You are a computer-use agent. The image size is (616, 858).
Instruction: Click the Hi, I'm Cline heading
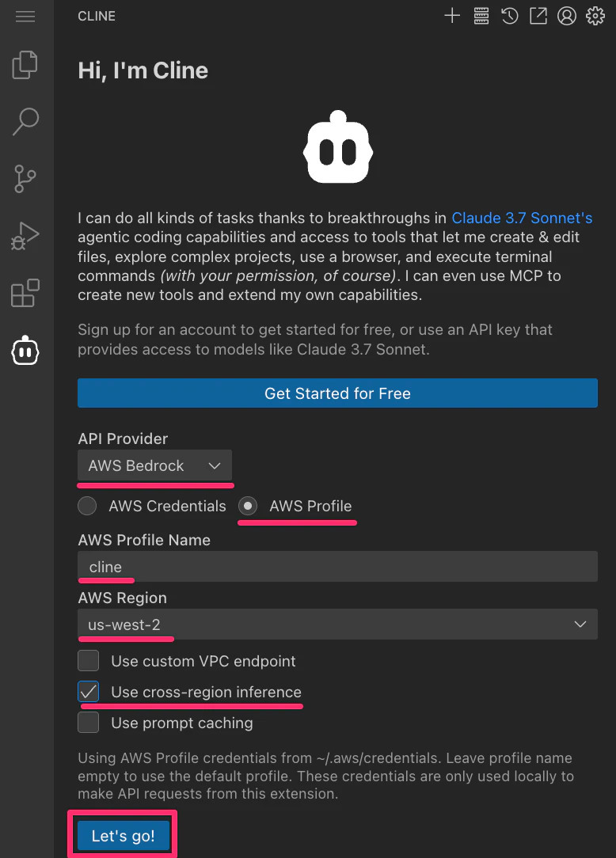[143, 70]
